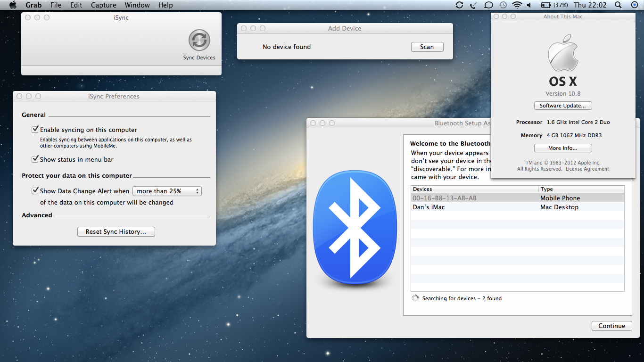Click the phone handset menu bar icon
Image resolution: width=644 pixels, height=362 pixels.
[x=473, y=5]
